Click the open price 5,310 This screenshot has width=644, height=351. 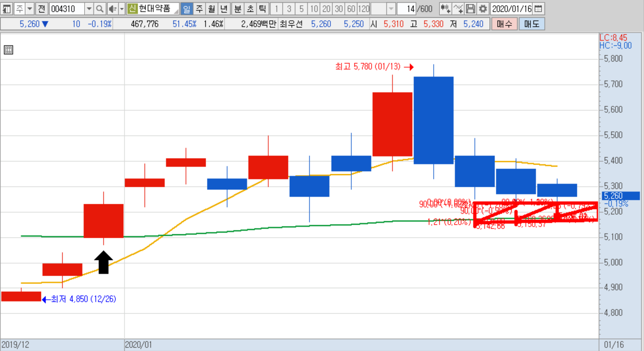(x=393, y=24)
